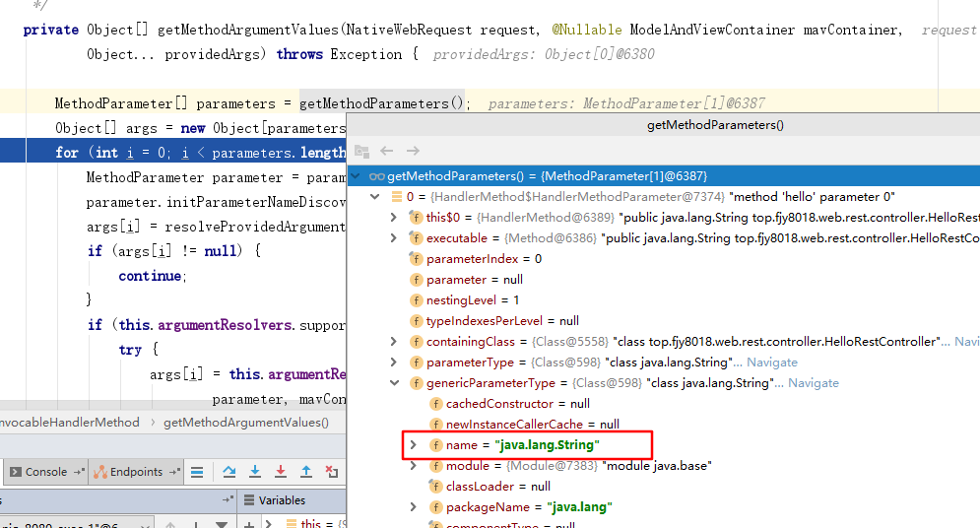Expand the executable field node
This screenshot has height=528, width=980.
[x=394, y=237]
